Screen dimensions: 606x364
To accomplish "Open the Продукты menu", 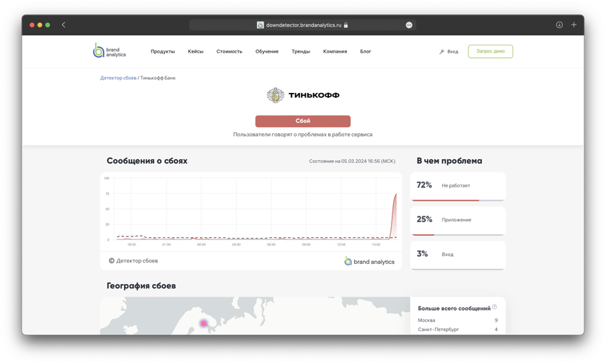I will tap(163, 51).
